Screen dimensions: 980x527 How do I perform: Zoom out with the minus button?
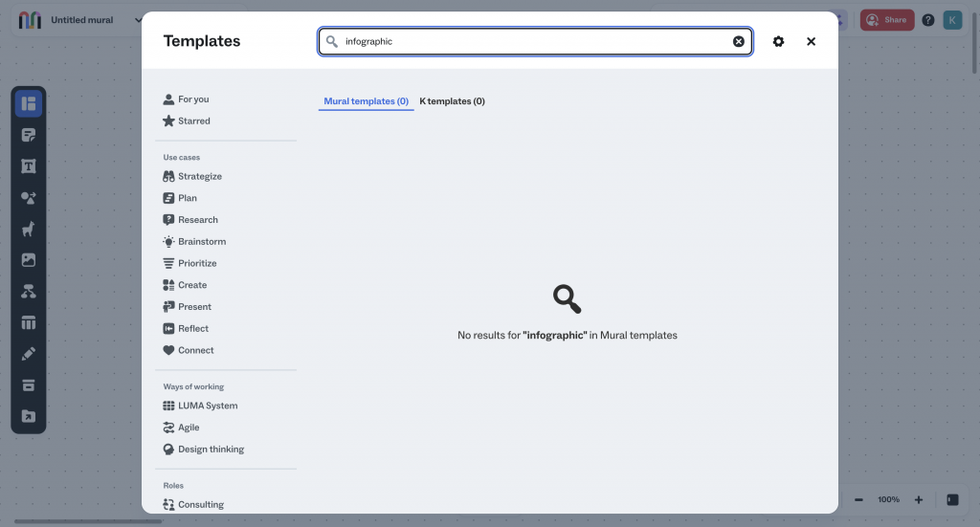[x=858, y=500]
